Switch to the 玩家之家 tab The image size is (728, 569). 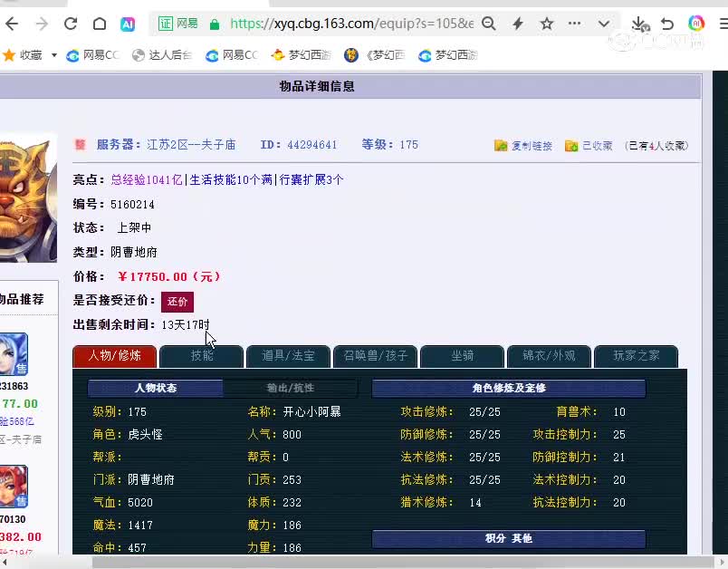(x=636, y=356)
